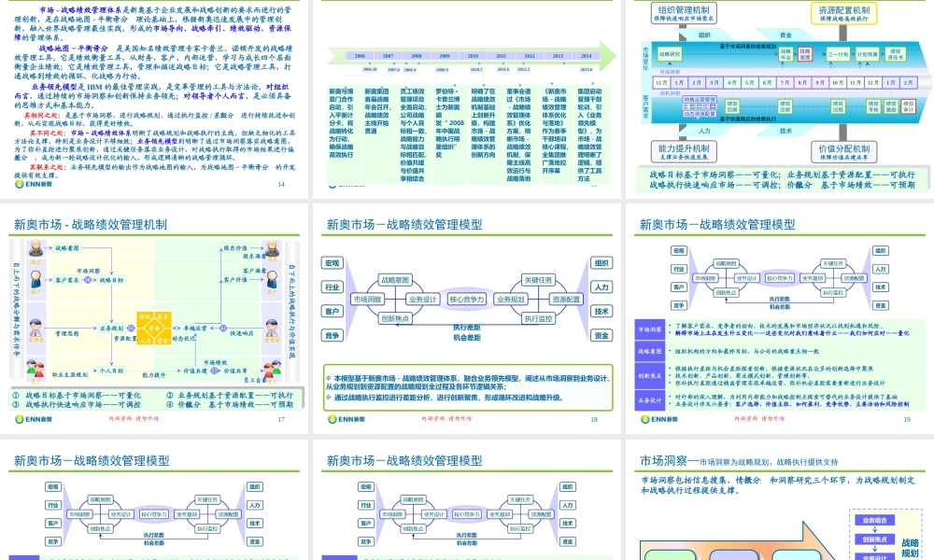934x560 pixels.
Task: Click the right shareholder avatar in slide 17
Action: coord(272,248)
